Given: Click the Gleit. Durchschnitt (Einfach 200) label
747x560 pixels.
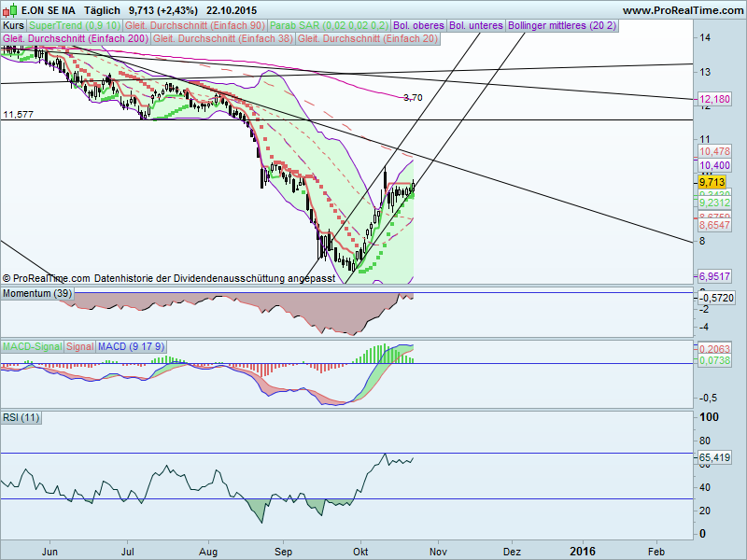Looking at the screenshot, I should [x=75, y=38].
